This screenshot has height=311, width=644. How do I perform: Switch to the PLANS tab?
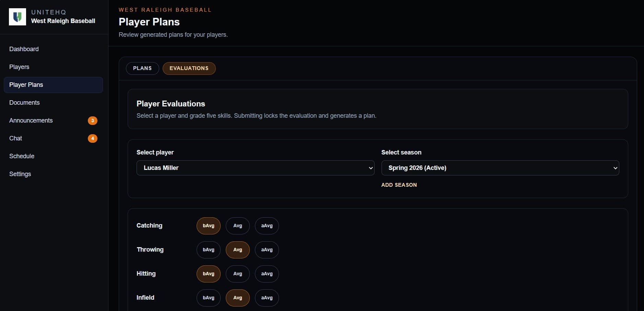pos(142,68)
